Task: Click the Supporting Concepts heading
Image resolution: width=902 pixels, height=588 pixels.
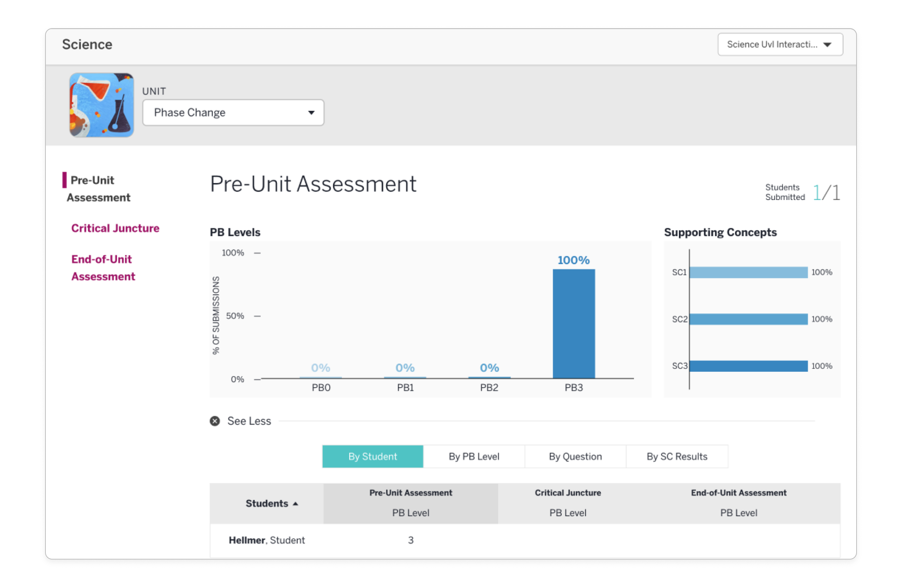Action: point(720,232)
